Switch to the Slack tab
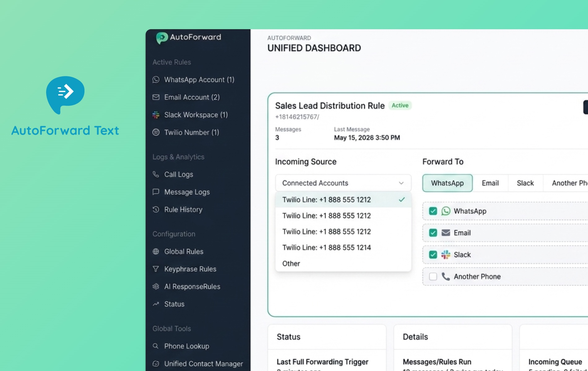The width and height of the screenshot is (588, 371). [525, 183]
